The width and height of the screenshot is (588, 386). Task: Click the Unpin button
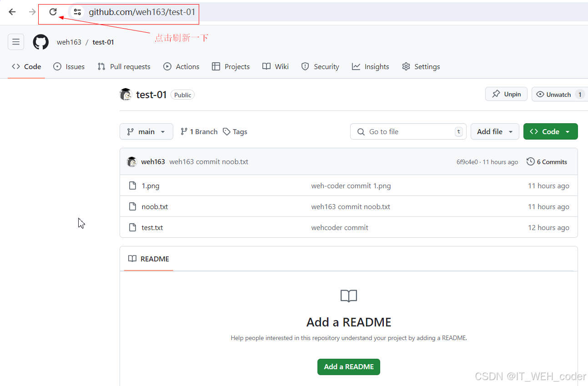click(x=506, y=94)
